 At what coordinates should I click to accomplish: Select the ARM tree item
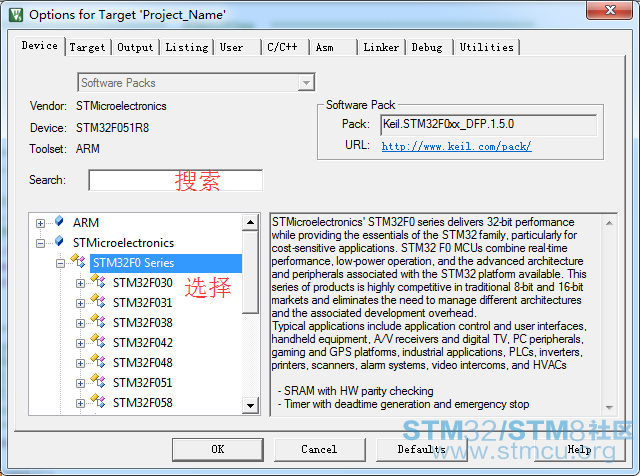click(86, 223)
